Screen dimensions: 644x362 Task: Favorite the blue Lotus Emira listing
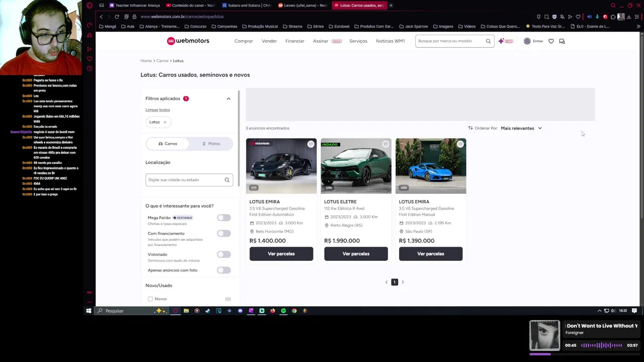460,144
